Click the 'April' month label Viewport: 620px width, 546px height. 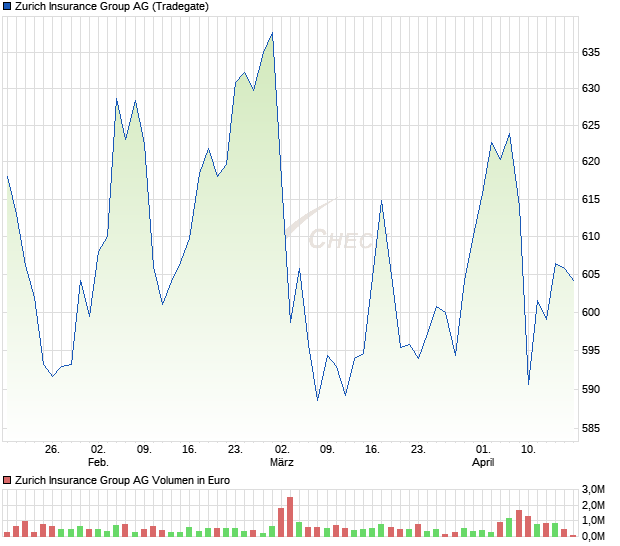[483, 462]
